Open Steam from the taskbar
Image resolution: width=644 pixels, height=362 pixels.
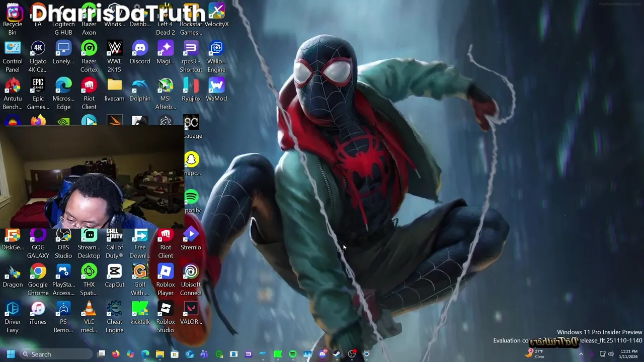pos(337,354)
